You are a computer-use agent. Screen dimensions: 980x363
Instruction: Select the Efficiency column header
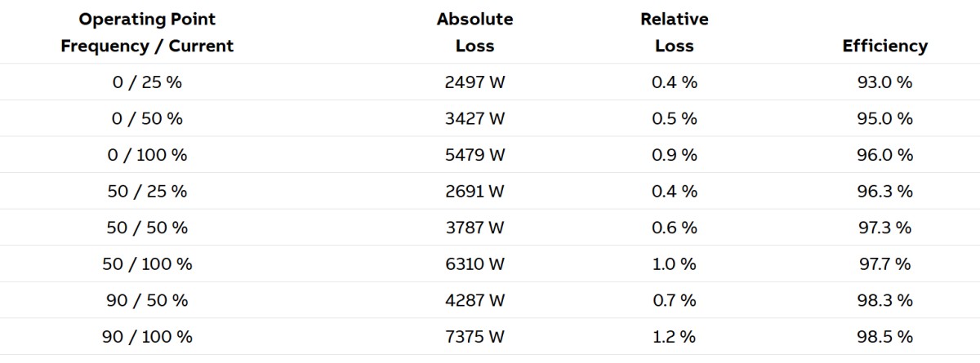pos(884,46)
